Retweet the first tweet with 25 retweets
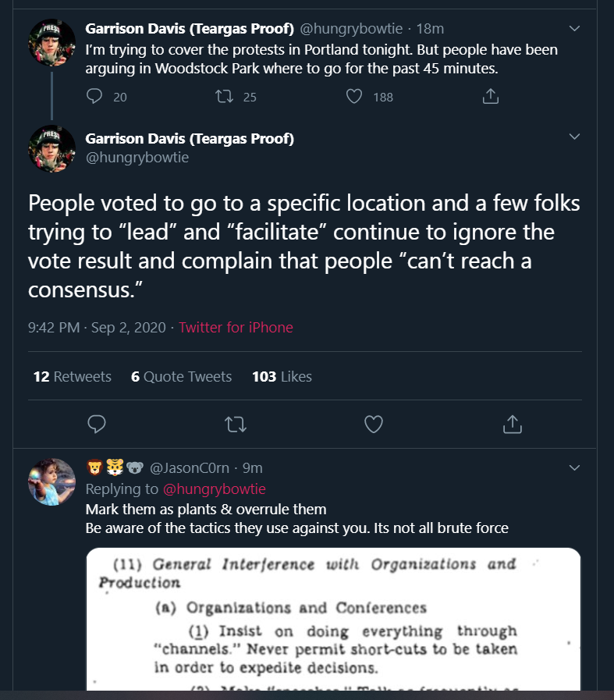This screenshot has height=700, width=614. tap(224, 96)
